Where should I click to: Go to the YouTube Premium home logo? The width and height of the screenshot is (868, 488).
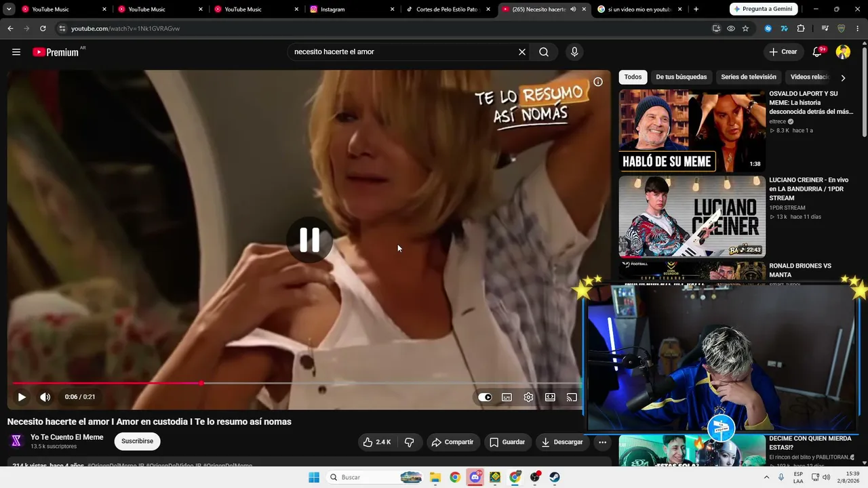(x=56, y=52)
